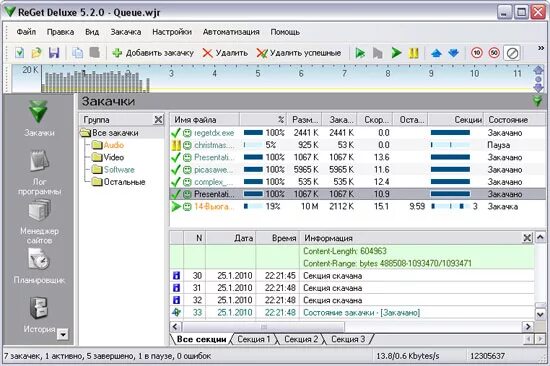Sort by Состояние column header
Image resolution: width=550 pixels, height=366 pixels.
tap(515, 120)
